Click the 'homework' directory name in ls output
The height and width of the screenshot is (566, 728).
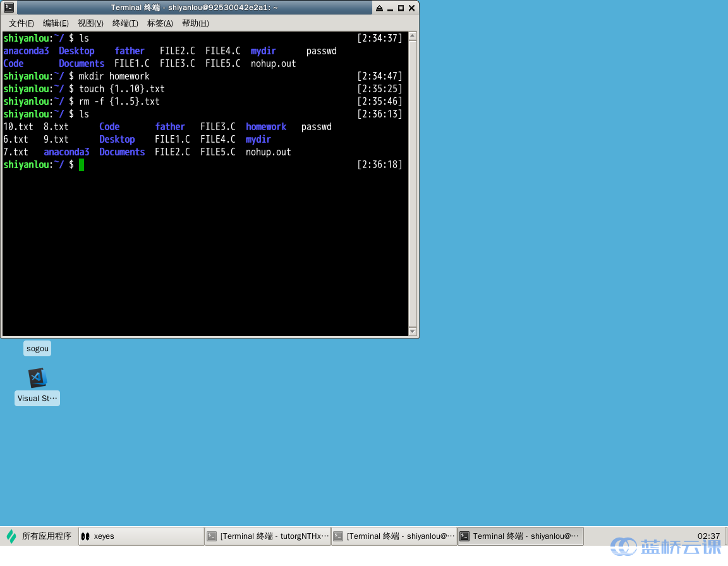[266, 126]
